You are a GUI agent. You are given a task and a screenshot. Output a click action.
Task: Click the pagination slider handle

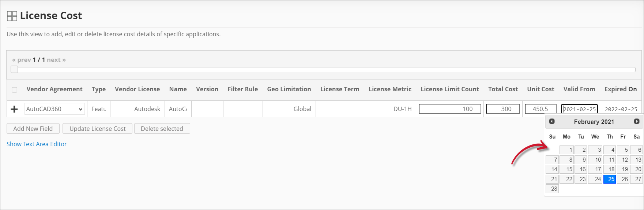click(14, 69)
